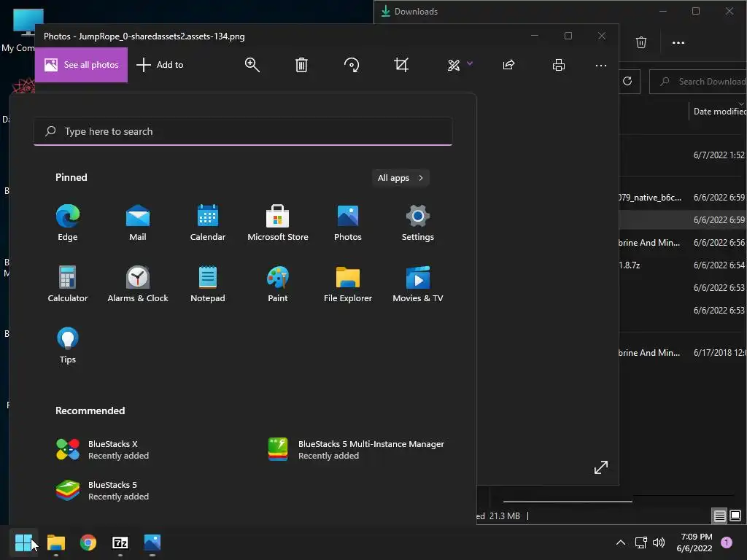Viewport: 747px width, 560px height.
Task: Click the Downloads horizontal scrollbar
Action: pyautogui.click(x=568, y=502)
